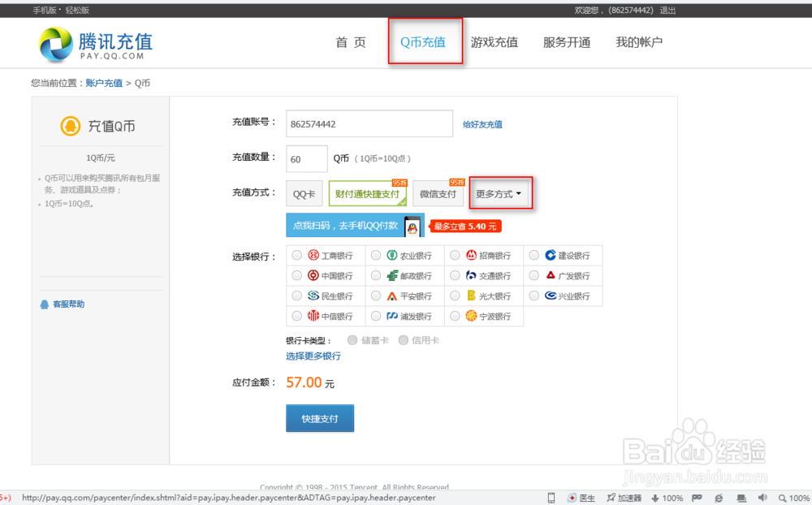This screenshot has width=812, height=505.
Task: Select the 民生银行 radio button
Action: point(296,296)
